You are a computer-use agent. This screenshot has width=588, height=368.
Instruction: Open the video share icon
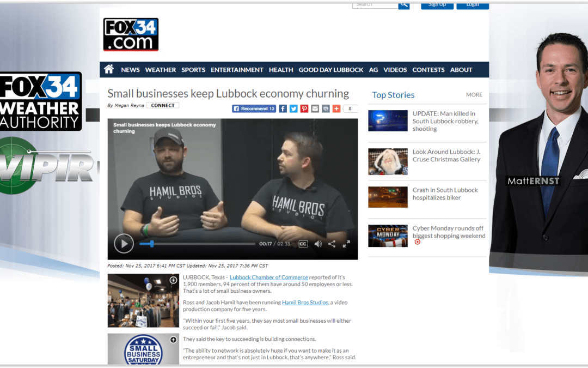332,244
